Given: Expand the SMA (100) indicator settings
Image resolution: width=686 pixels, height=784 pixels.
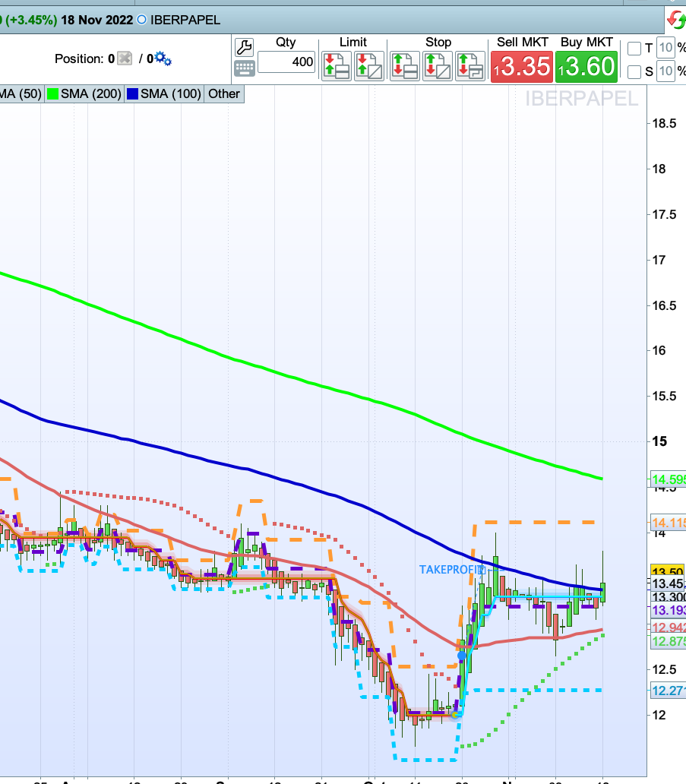Looking at the screenshot, I should [164, 94].
